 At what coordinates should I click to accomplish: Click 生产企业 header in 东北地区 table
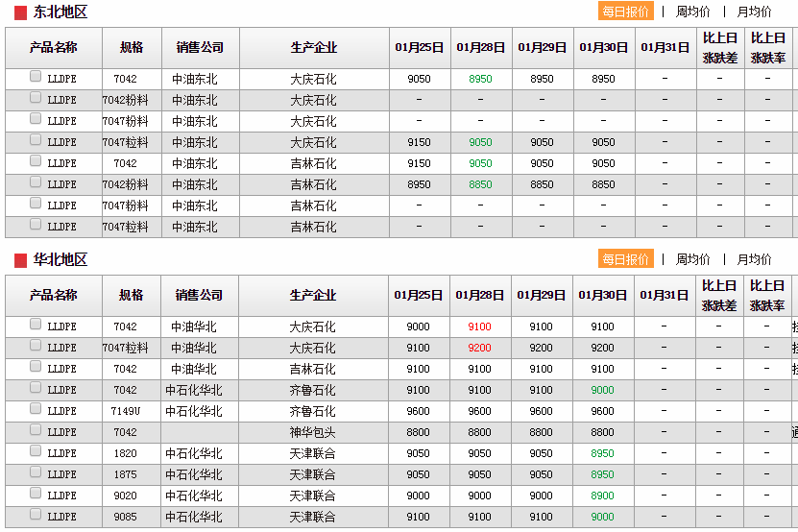(314, 48)
